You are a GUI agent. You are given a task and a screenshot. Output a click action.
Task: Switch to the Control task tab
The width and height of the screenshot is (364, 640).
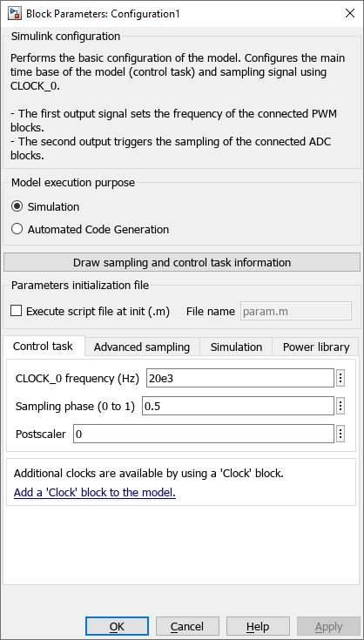tap(43, 347)
